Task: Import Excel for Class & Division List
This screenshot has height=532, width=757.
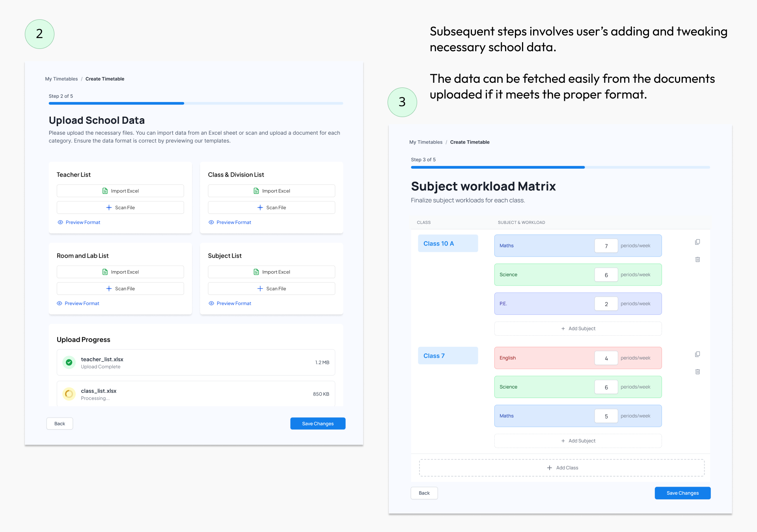Action: coord(272,191)
